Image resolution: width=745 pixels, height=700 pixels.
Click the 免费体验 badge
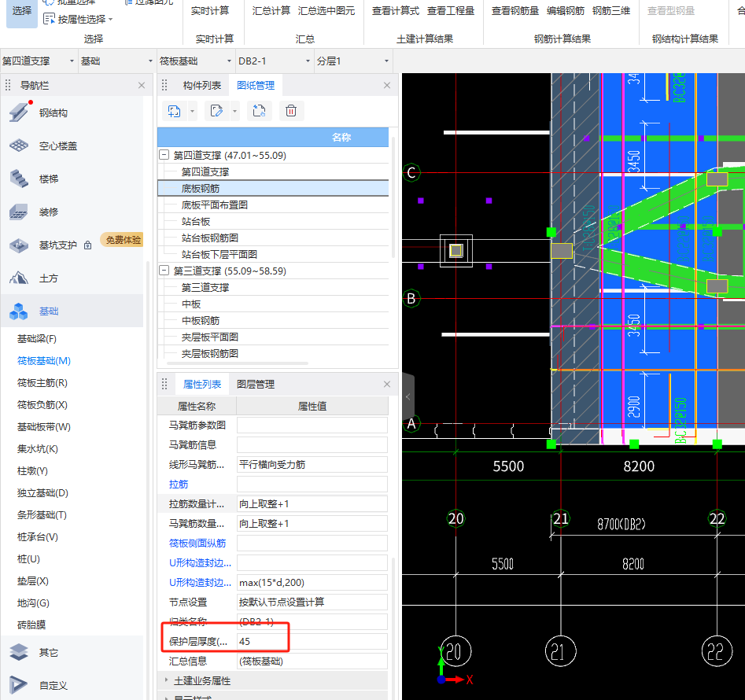pos(123,240)
